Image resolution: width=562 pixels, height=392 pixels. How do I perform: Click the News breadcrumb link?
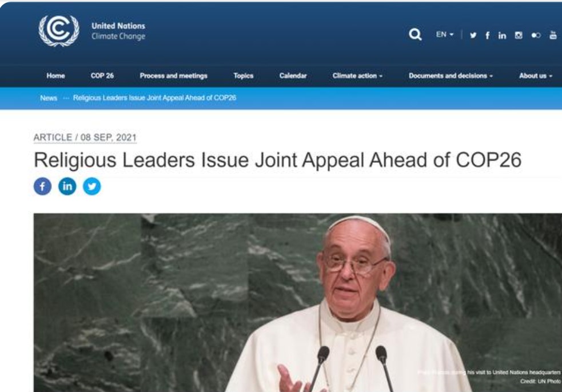(x=49, y=98)
